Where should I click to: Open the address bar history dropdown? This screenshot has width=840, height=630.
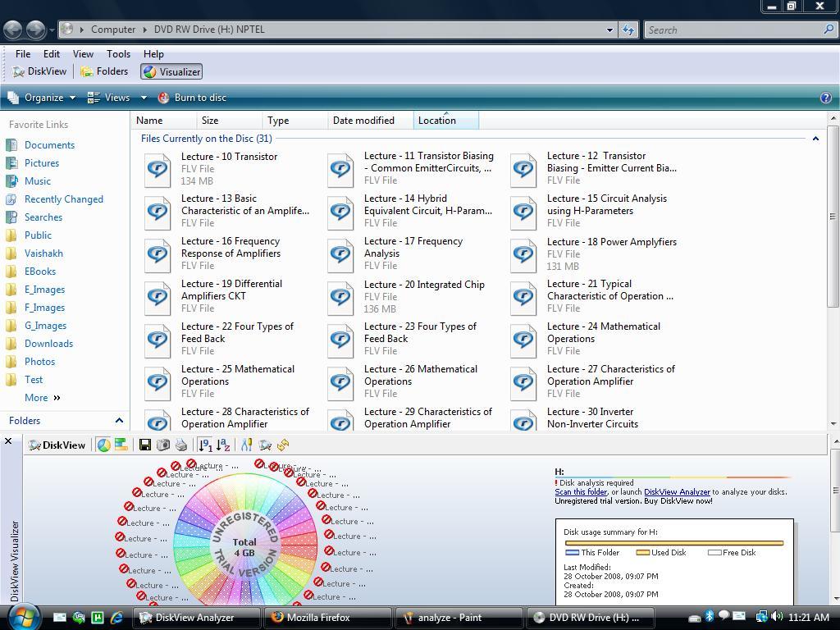click(609, 30)
